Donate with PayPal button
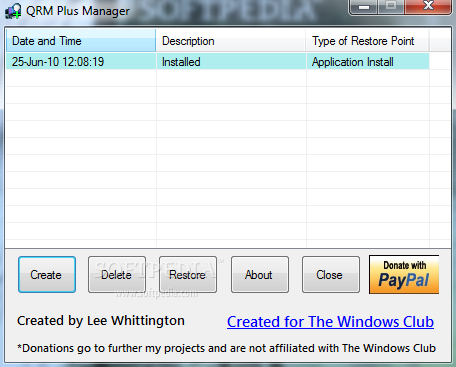Viewport: 456px width, 367px height. [404, 275]
